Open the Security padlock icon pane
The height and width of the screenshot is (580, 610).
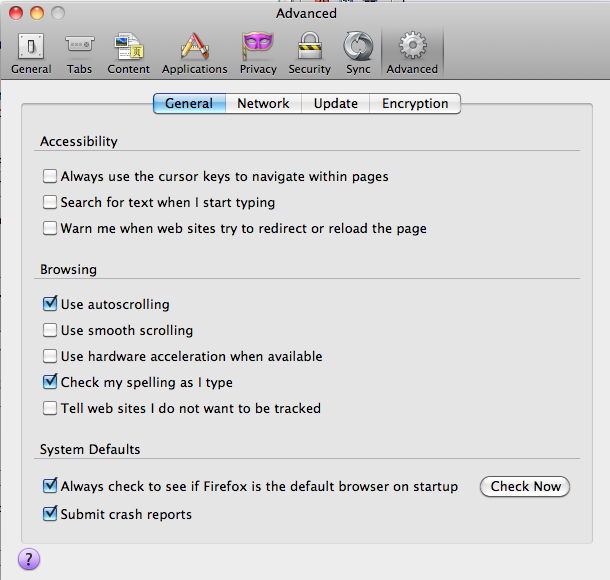[310, 53]
